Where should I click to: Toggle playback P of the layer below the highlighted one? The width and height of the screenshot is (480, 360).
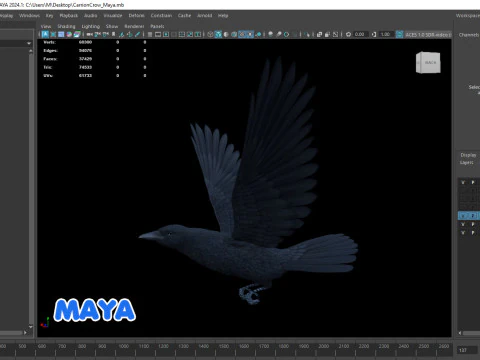pos(473,224)
